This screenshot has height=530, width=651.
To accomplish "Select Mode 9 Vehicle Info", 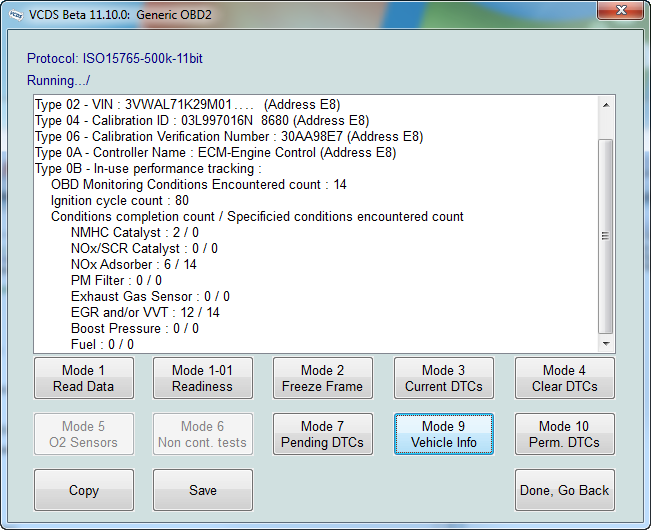I will (x=444, y=434).
